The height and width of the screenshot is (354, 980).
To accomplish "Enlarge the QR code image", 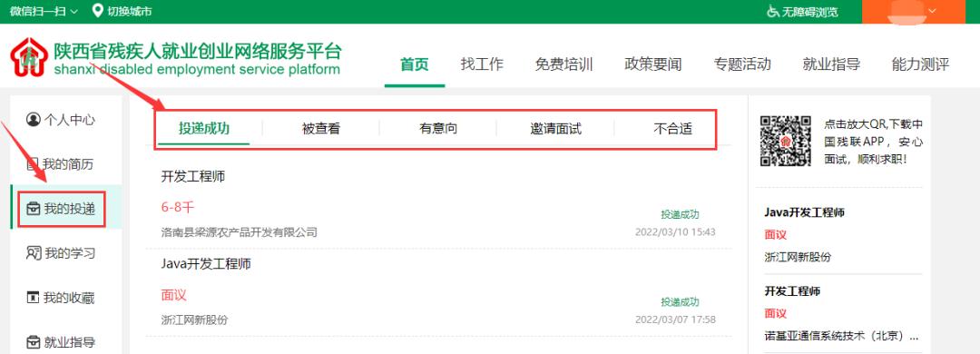I will [x=786, y=141].
